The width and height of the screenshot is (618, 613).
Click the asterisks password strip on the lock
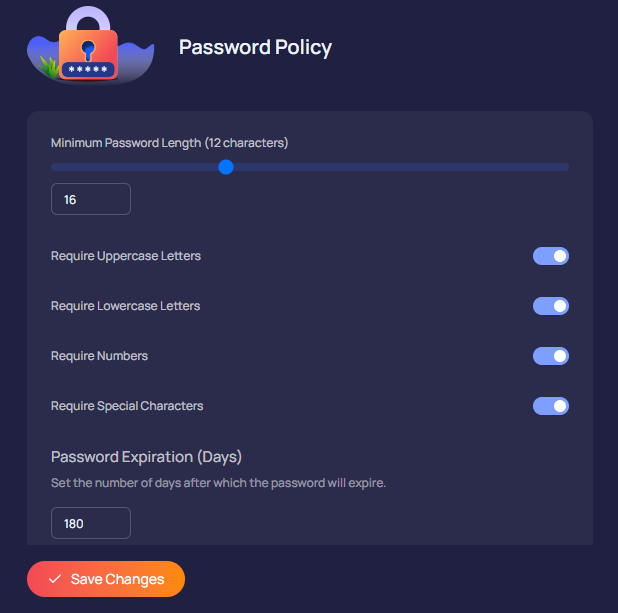88,70
